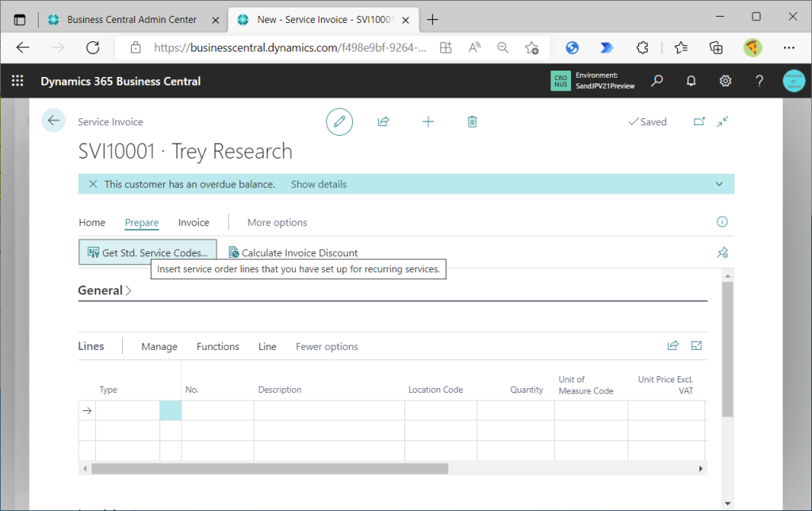
Task: Click the No. column header
Action: tap(192, 390)
